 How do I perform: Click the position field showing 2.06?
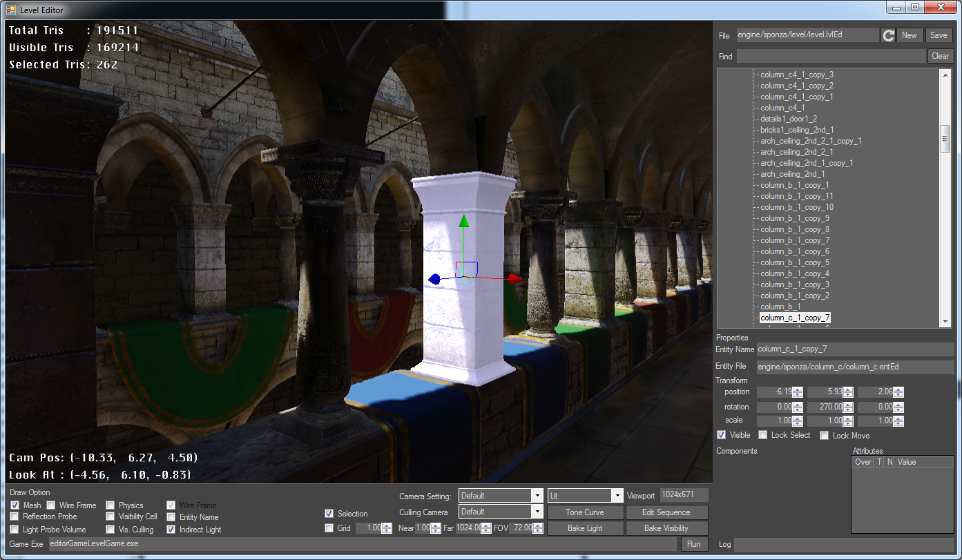coord(876,392)
